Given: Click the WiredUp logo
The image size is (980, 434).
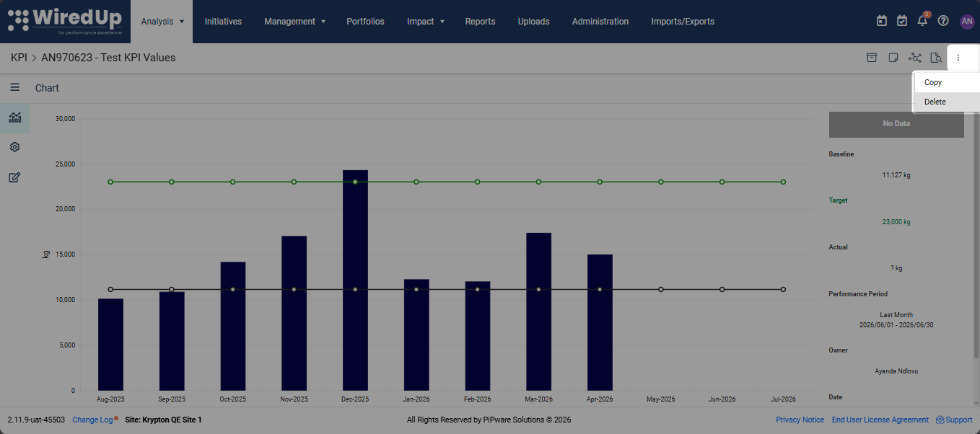Looking at the screenshot, I should pos(65,21).
